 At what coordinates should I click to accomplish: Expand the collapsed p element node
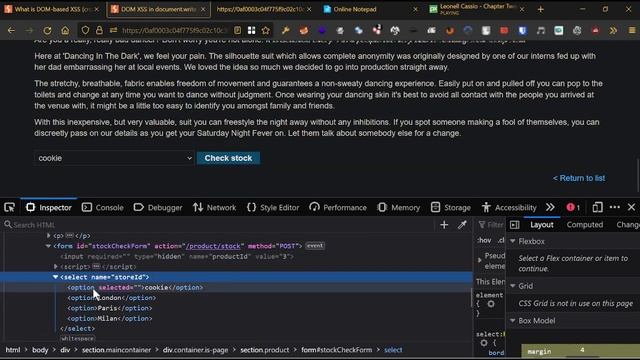click(x=49, y=236)
